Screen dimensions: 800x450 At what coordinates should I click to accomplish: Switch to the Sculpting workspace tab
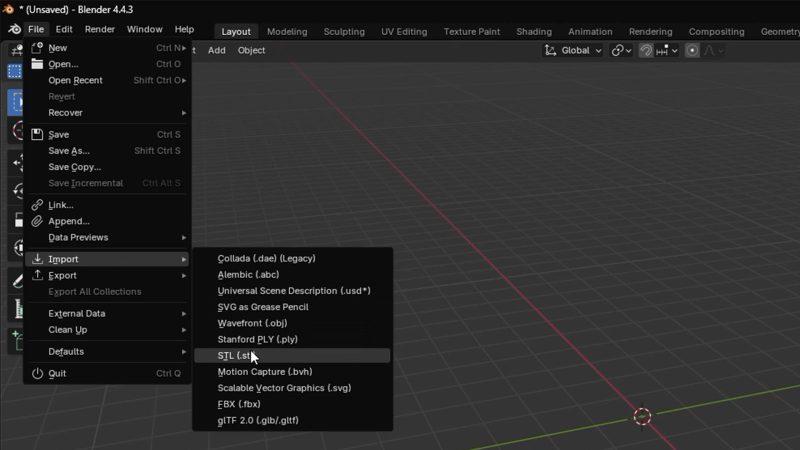click(344, 31)
